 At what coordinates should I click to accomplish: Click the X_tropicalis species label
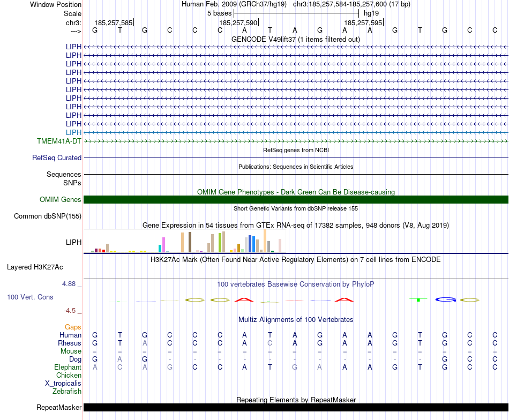pos(63,384)
